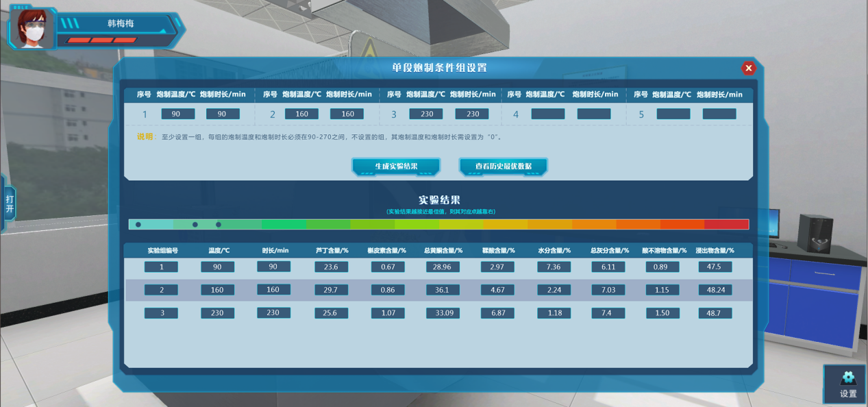Click group 3 temperature field showing 230
The height and width of the screenshot is (407, 868).
pyautogui.click(x=426, y=114)
